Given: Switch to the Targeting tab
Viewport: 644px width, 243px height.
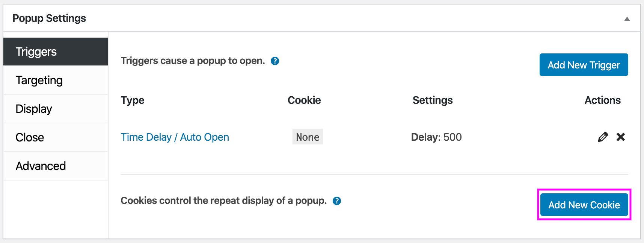Looking at the screenshot, I should point(56,80).
